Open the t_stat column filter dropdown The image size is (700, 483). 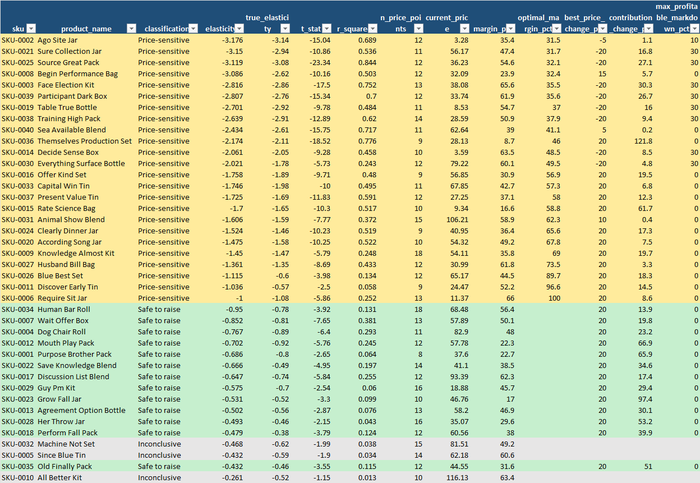point(327,29)
